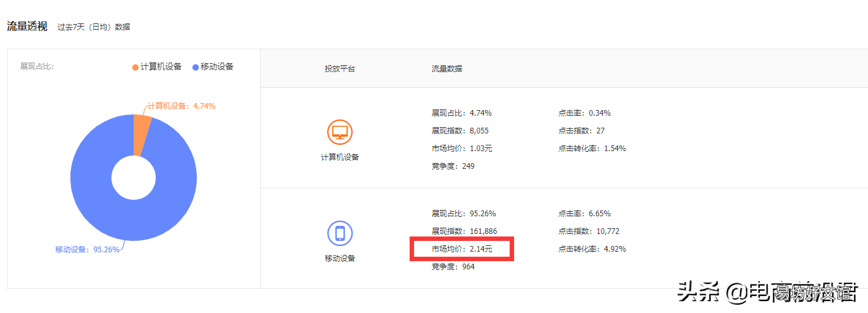Click the 流量数据 column header
Screen dimensions: 868x313
447,68
